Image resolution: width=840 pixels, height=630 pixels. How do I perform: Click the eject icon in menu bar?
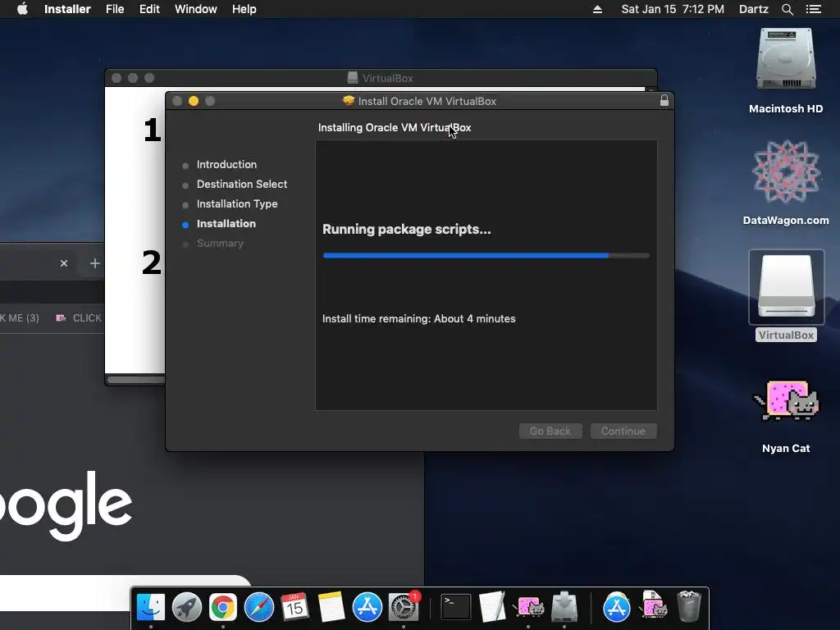[x=597, y=9]
